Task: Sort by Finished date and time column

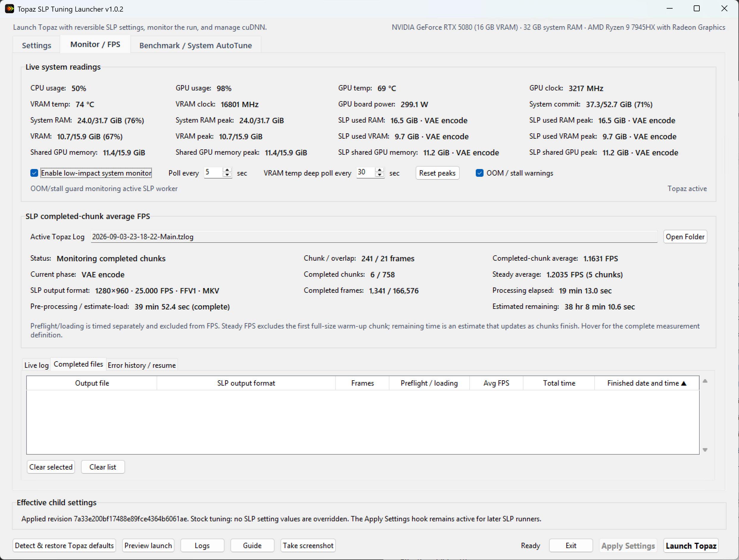Action: pyautogui.click(x=646, y=383)
